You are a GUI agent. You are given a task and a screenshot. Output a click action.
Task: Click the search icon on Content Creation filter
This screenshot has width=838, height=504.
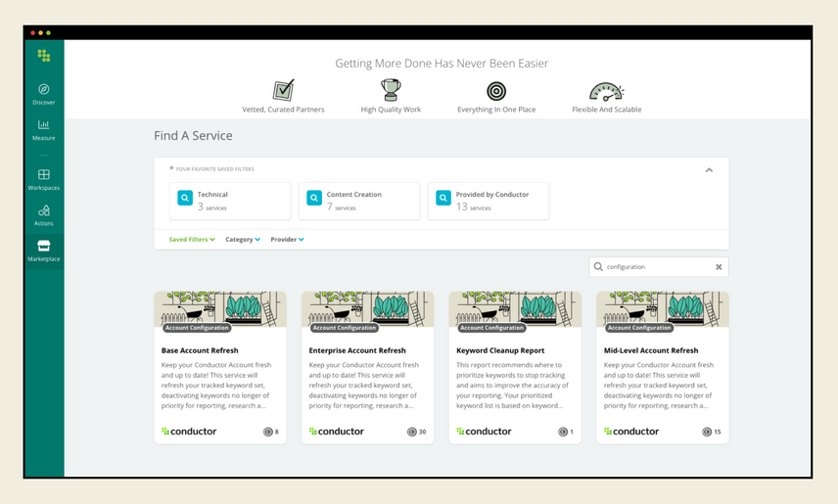pyautogui.click(x=314, y=198)
